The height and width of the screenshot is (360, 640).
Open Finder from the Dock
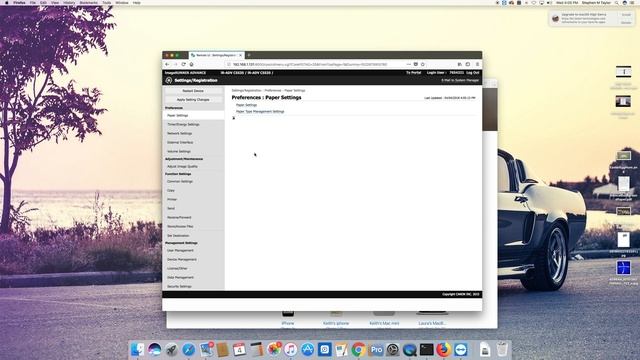pos(138,349)
